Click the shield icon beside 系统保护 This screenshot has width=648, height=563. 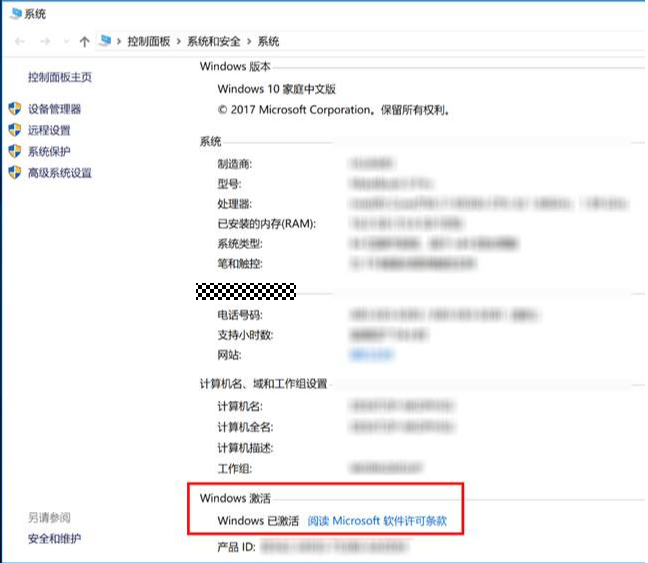[x=14, y=151]
